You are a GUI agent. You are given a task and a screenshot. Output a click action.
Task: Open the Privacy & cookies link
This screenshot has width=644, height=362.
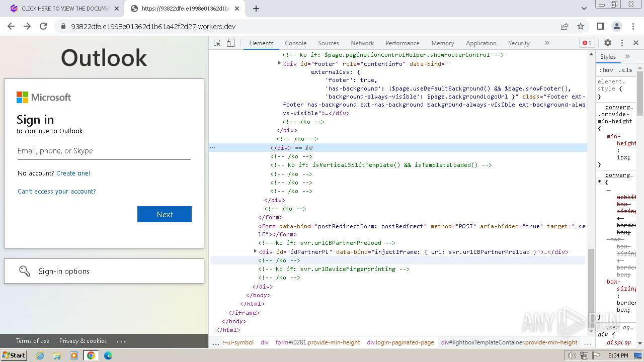pos(83,341)
